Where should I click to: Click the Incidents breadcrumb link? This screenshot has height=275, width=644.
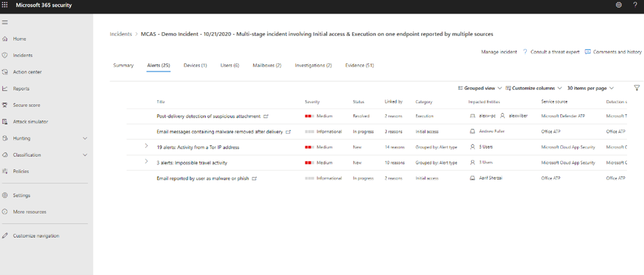(x=121, y=34)
